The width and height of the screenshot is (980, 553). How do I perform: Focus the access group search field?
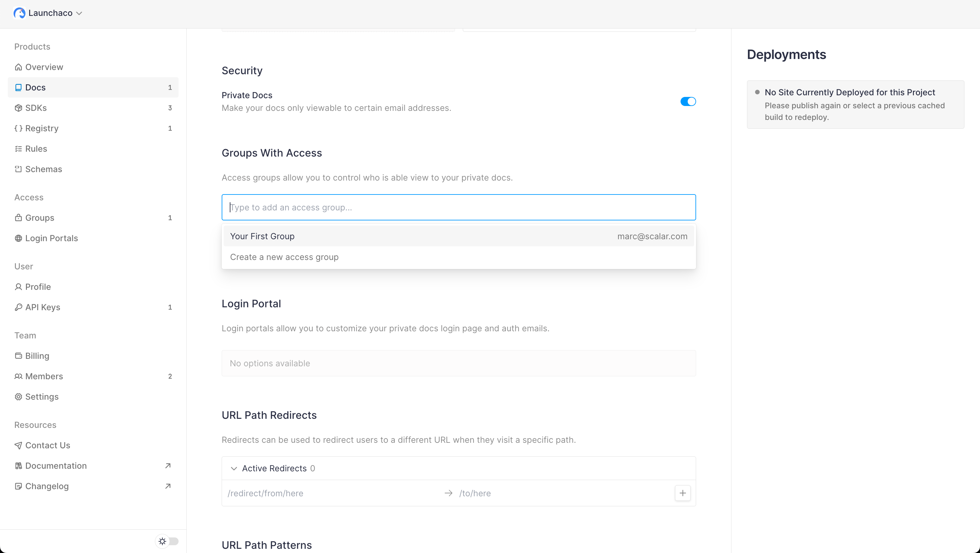tap(459, 207)
